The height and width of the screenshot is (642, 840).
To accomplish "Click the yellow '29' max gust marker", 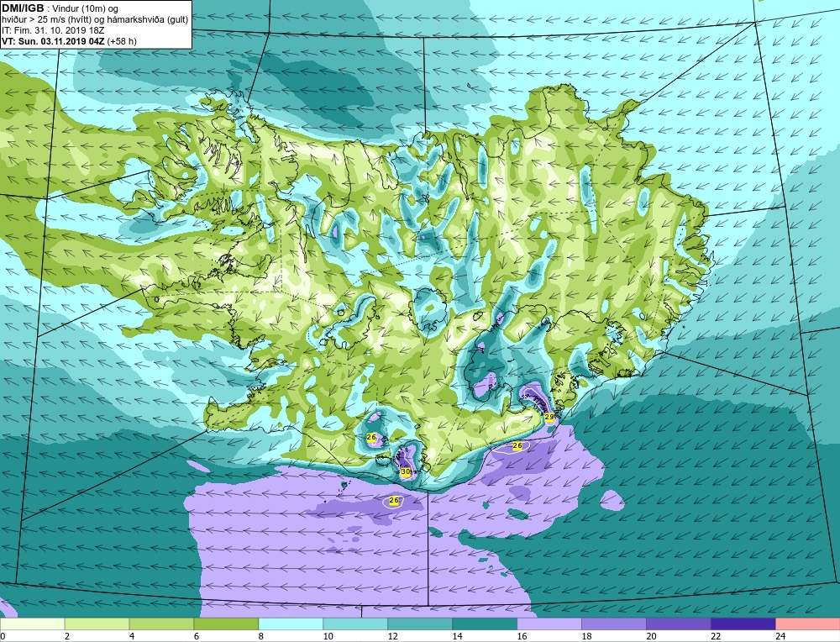I will click(x=549, y=417).
